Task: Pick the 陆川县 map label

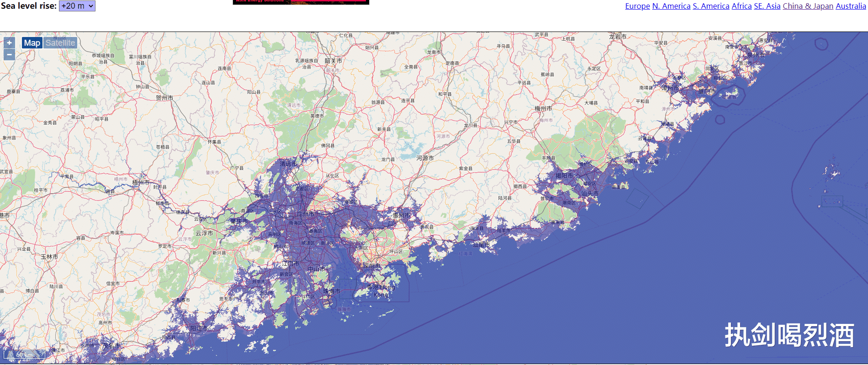Action: click(x=56, y=287)
